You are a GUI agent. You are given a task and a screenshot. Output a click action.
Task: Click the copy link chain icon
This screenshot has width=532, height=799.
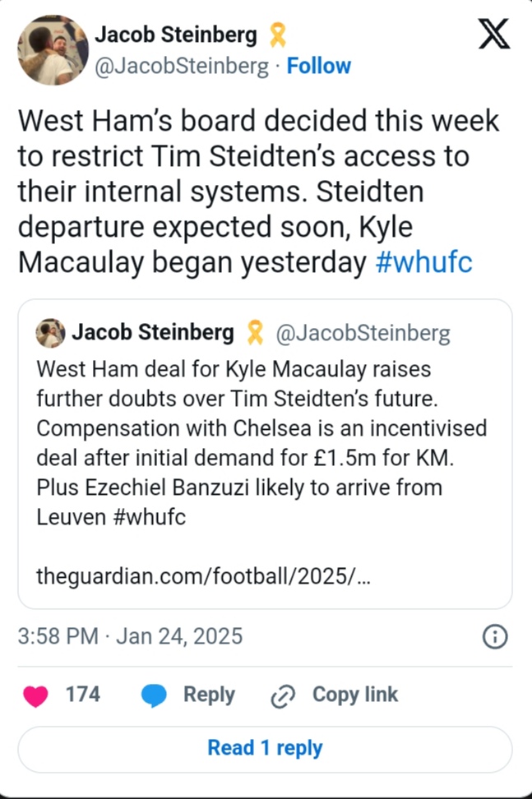(x=283, y=695)
